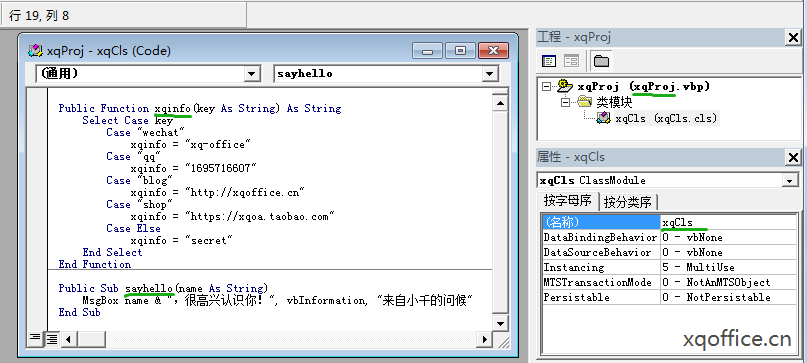Click horizontal scrollbar right arrow
This screenshot has height=363, width=807.
click(x=484, y=339)
